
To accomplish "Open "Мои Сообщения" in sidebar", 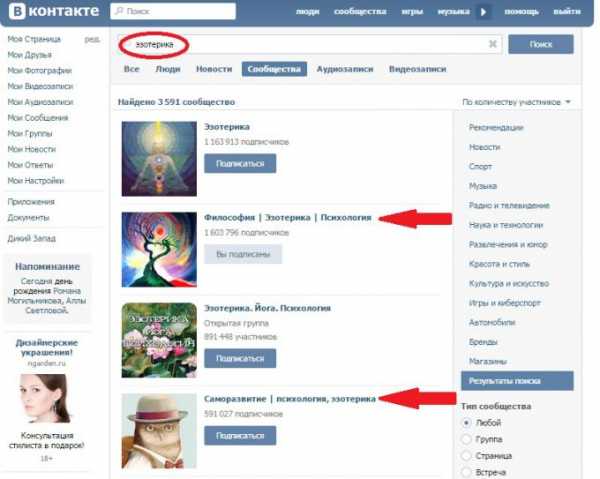I will 38,118.
